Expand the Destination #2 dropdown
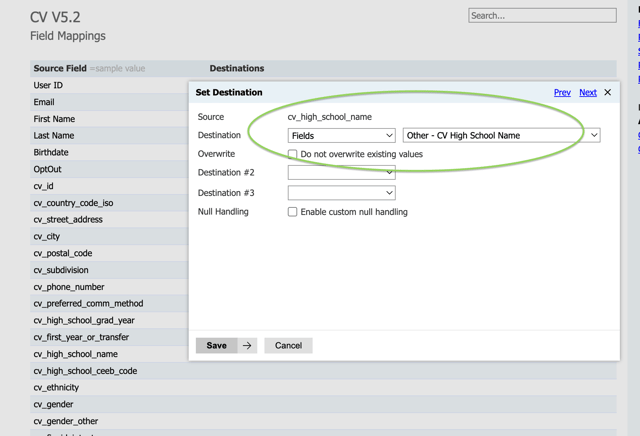 [341, 173]
